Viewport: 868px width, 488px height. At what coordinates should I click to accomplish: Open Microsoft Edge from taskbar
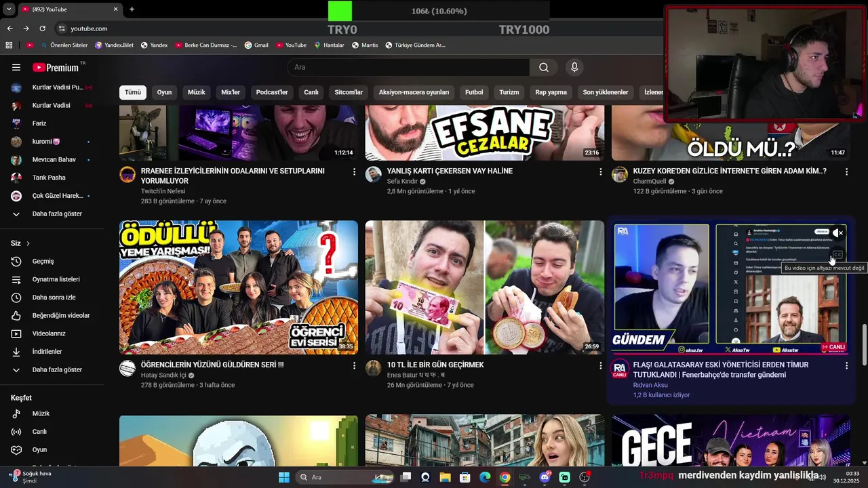[485, 477]
